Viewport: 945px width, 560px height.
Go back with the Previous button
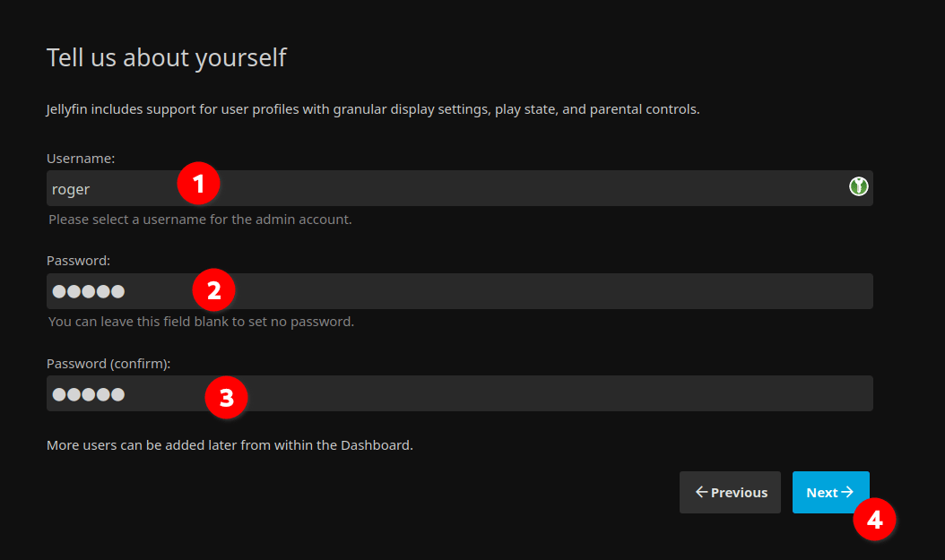pyautogui.click(x=730, y=492)
